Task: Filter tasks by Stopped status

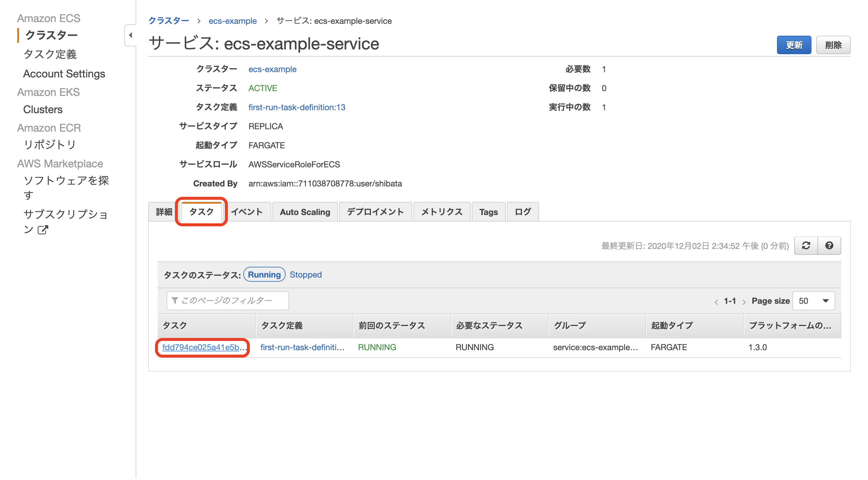Action: [x=305, y=275]
